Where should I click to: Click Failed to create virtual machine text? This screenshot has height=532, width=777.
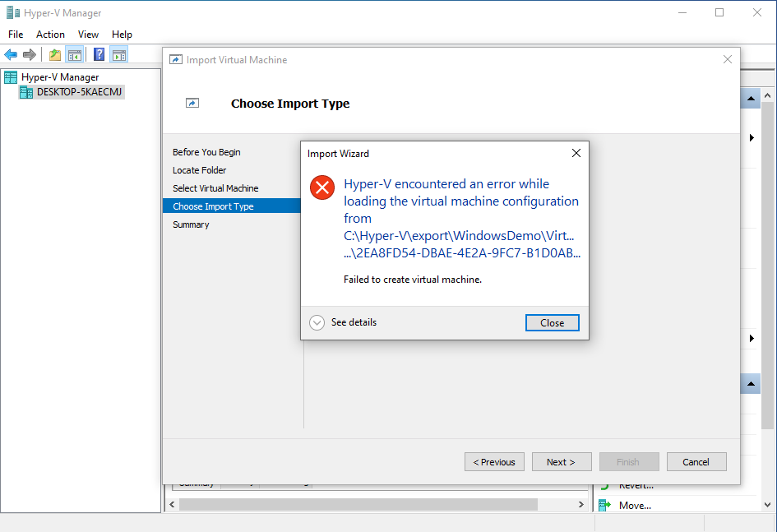tap(412, 280)
